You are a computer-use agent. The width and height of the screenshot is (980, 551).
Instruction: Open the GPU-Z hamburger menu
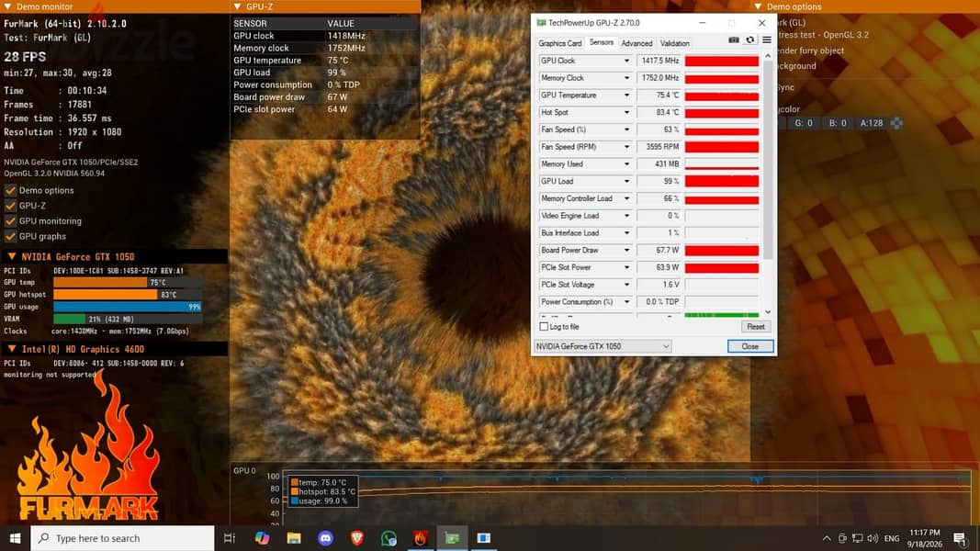point(766,40)
